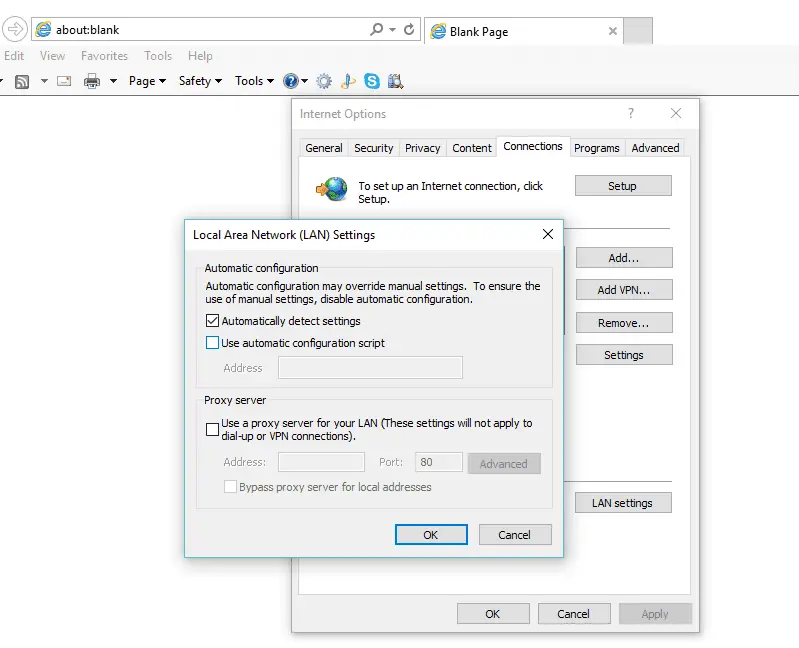This screenshot has height=648, width=799.
Task: Click the RSS feeds icon in toolbar
Action: pyautogui.click(x=21, y=81)
